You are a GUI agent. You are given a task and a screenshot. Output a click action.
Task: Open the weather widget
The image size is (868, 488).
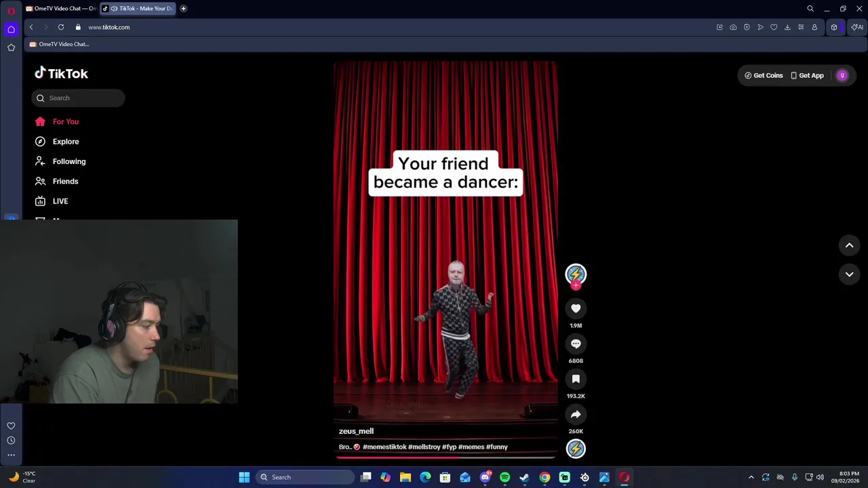point(22,477)
